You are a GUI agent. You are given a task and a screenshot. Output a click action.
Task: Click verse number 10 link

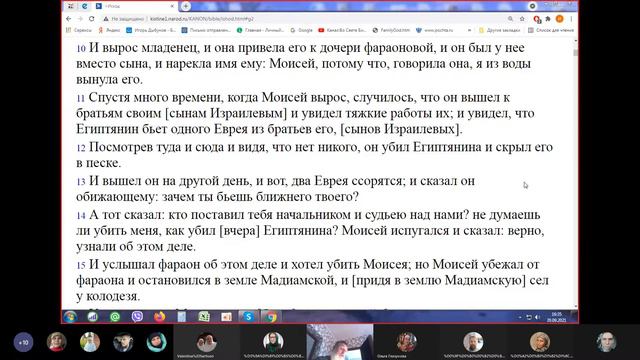[x=81, y=49]
